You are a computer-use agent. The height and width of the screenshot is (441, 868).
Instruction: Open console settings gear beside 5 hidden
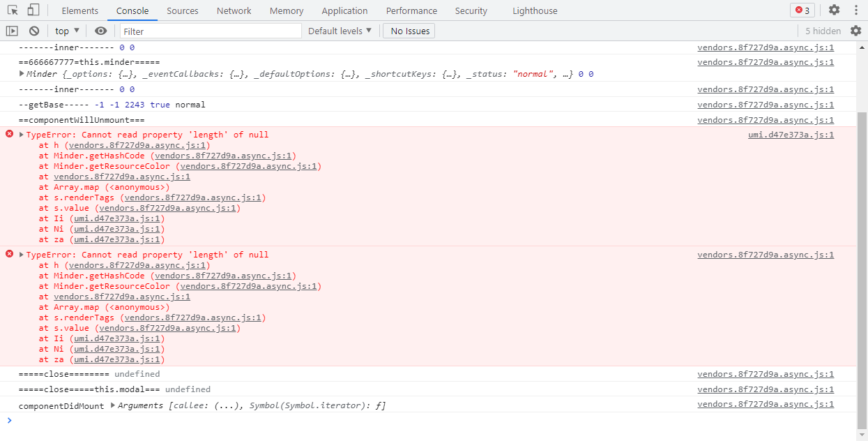click(x=855, y=31)
